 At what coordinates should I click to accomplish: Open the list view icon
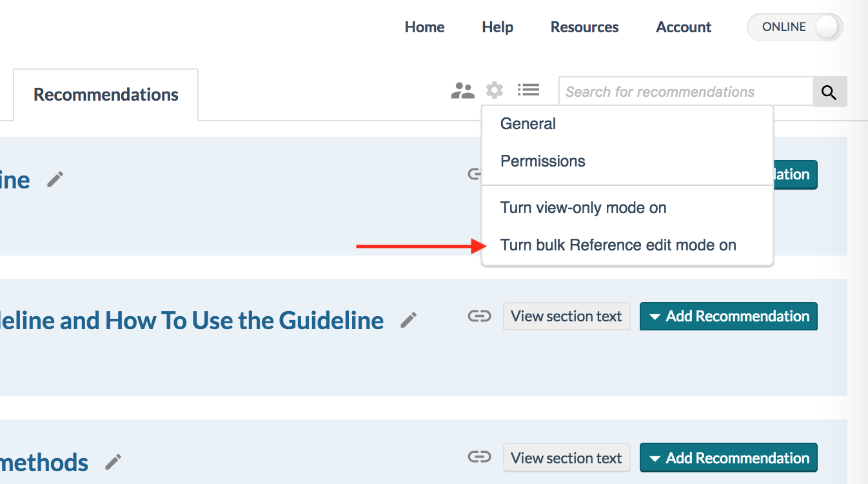click(x=528, y=90)
